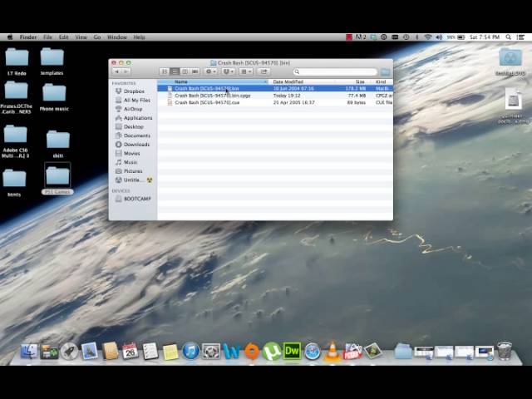Viewport: 532px width, 399px height.
Task: Click the clock showing Sat 7:54 PM
Action: [x=485, y=37]
